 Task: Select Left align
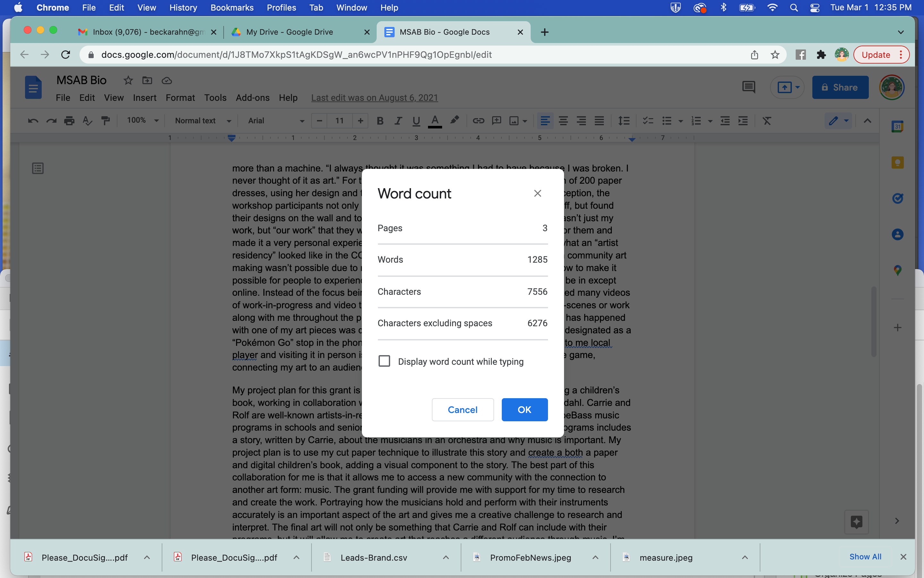tap(545, 121)
